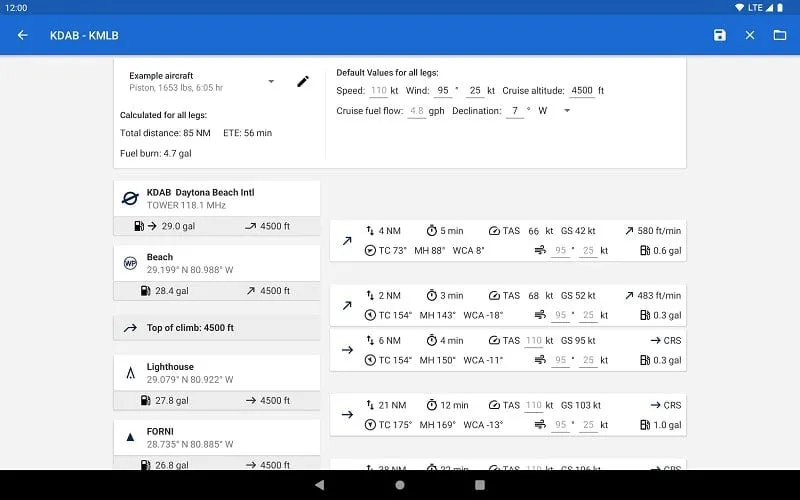
Task: Tap the compass icon next to TC 73°
Action: [x=370, y=251]
